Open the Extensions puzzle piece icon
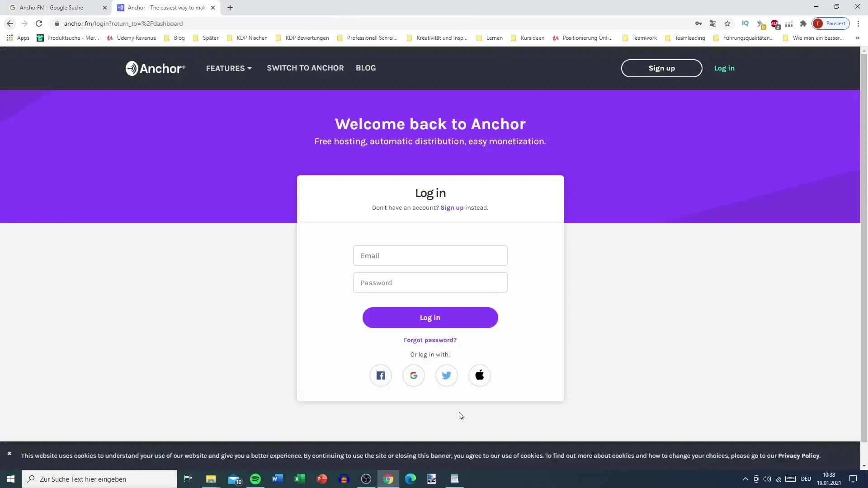The image size is (868, 488). click(x=803, y=23)
